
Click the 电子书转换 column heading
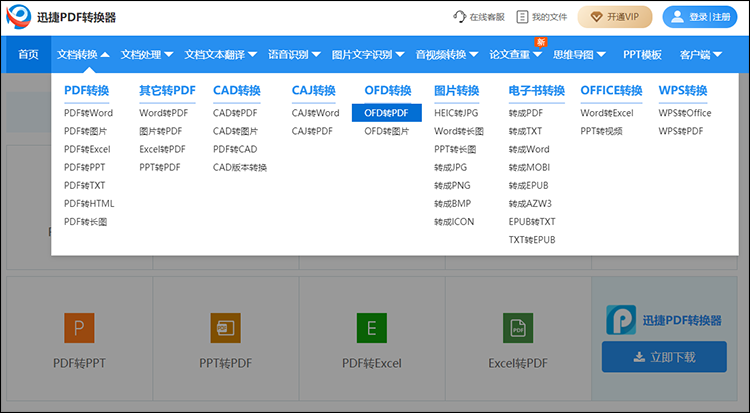pos(537,90)
